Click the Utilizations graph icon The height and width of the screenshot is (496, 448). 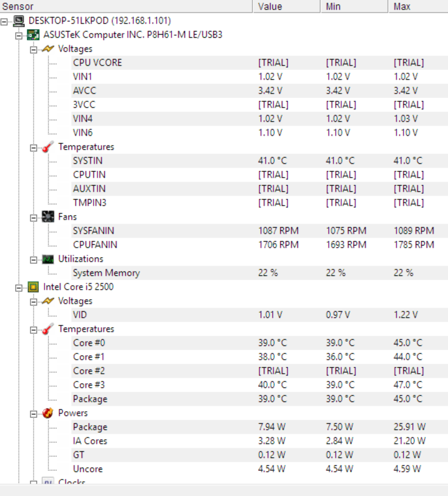pyautogui.click(x=48, y=259)
